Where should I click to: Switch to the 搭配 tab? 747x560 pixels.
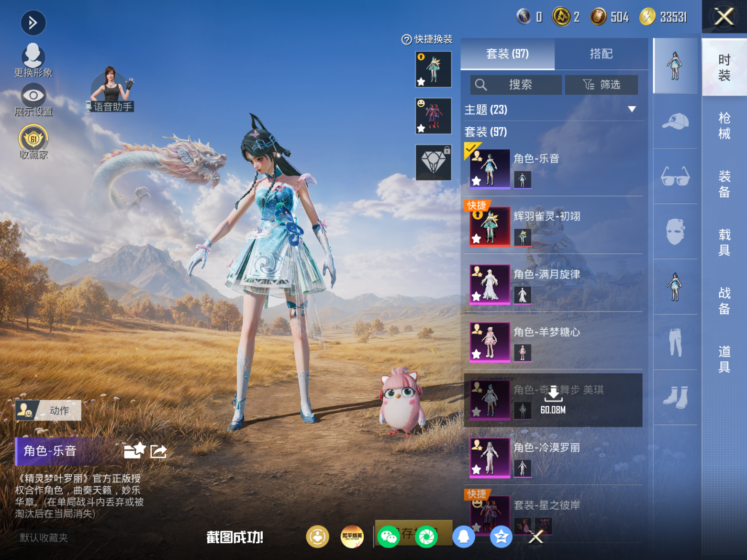tap(601, 54)
